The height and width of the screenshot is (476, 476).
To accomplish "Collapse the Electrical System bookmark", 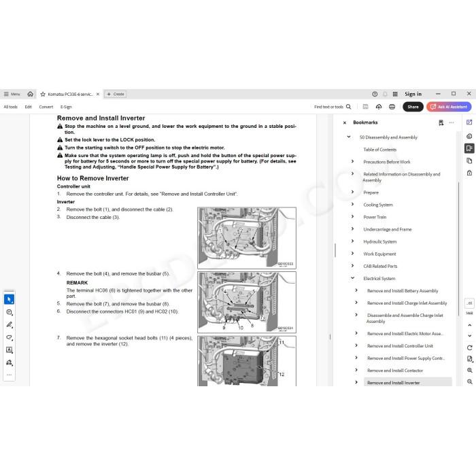I will [352, 278].
